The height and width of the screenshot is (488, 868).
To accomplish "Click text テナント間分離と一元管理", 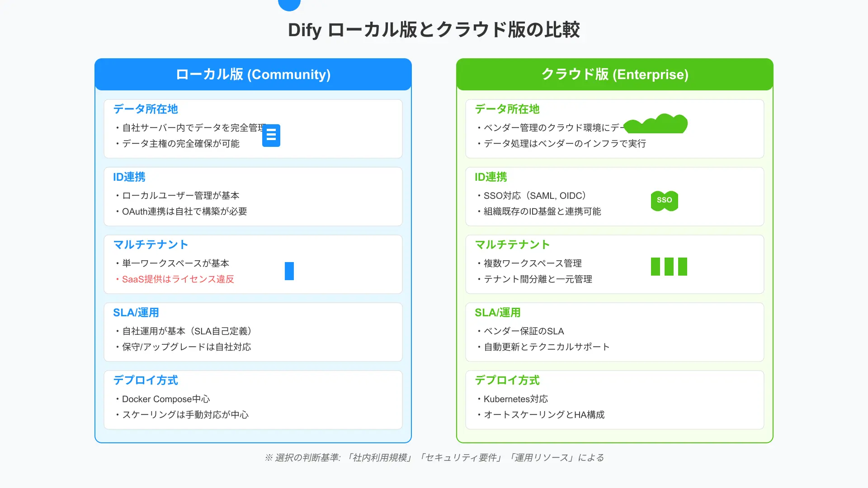I will coord(534,279).
